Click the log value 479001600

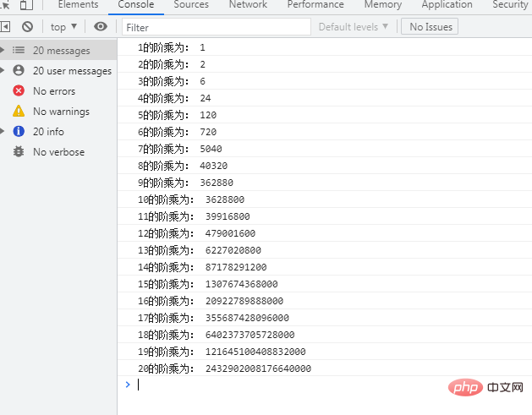(x=230, y=233)
